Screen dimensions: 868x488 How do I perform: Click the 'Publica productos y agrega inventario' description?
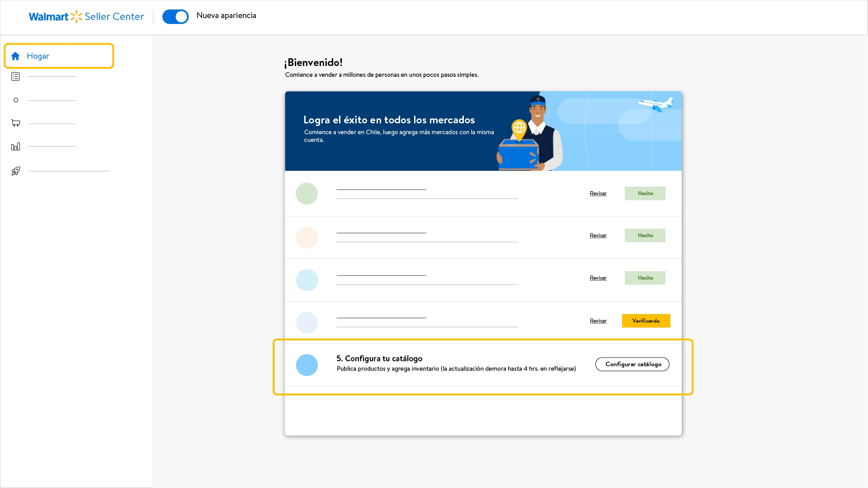click(x=456, y=369)
